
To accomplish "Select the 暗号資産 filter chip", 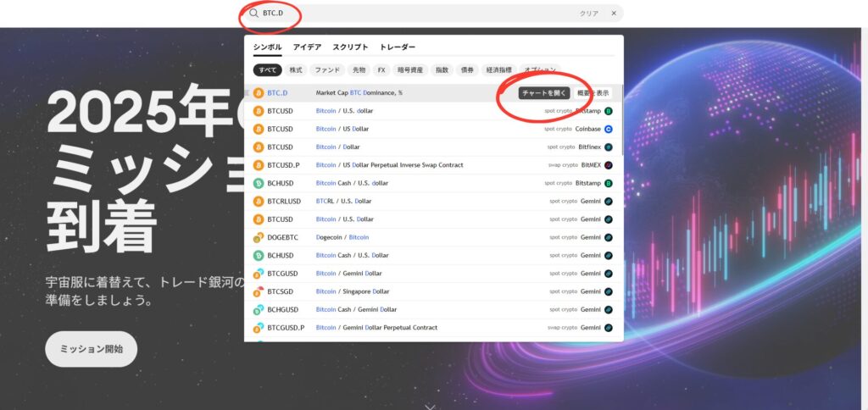I will click(410, 70).
